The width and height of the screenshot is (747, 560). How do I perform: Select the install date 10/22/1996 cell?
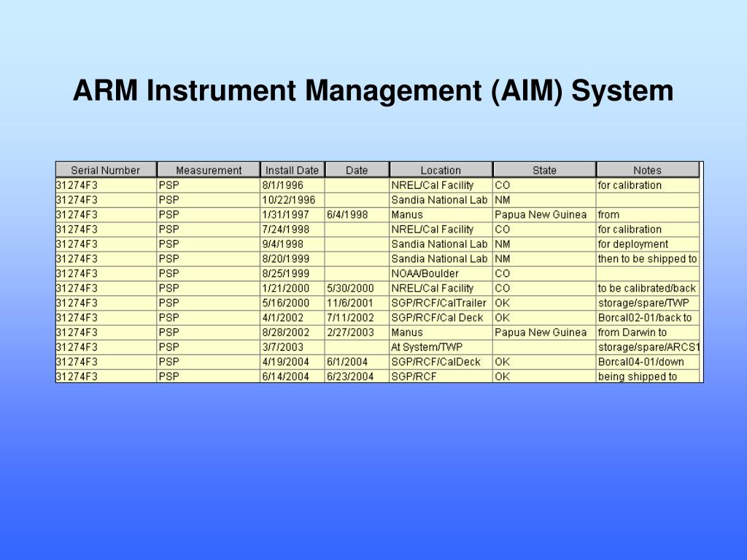click(293, 200)
